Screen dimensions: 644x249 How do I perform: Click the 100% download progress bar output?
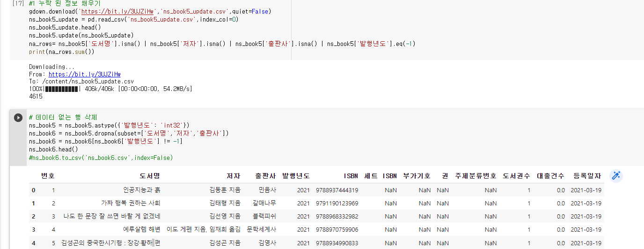(110, 88)
